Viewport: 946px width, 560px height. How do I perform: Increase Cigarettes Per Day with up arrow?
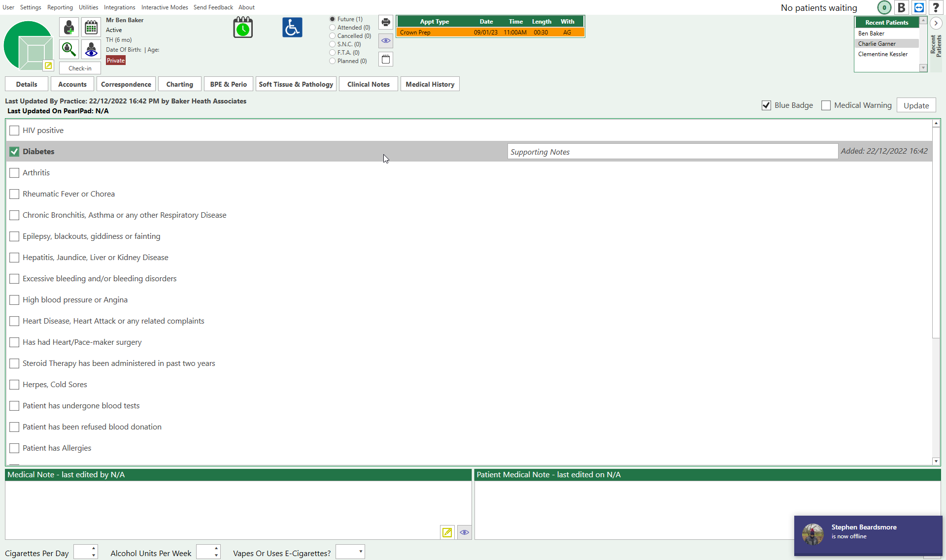pos(94,548)
